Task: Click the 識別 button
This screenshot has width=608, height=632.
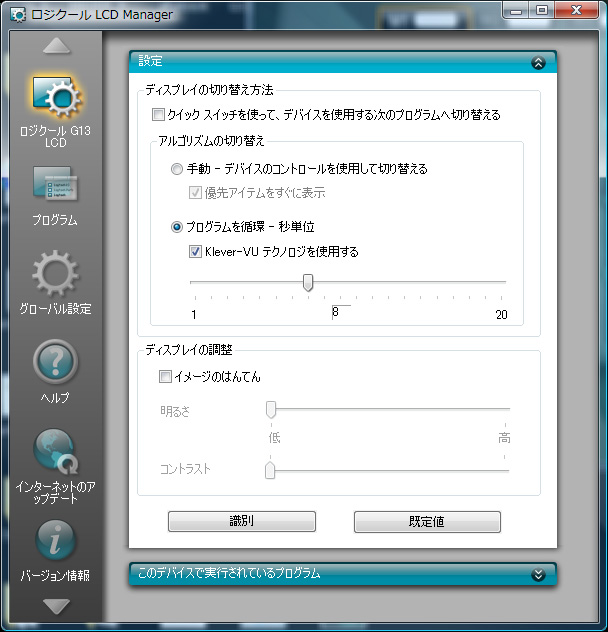Action: tap(241, 521)
